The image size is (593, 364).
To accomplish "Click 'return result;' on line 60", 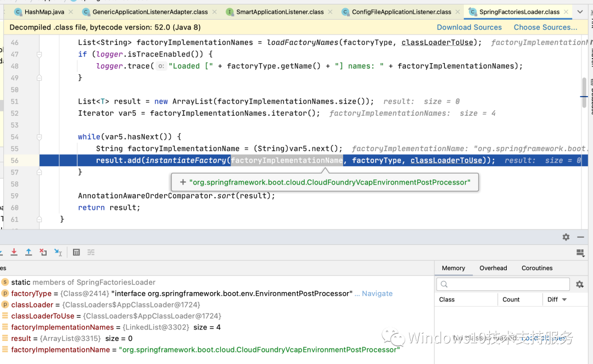I will point(109,208).
